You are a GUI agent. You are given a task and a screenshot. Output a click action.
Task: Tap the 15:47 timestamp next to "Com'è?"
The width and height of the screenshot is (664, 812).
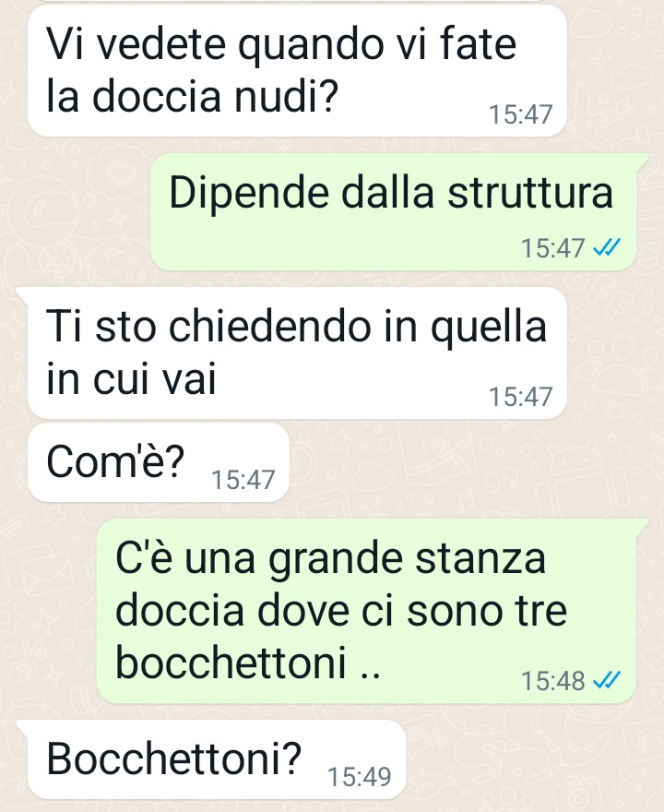[x=243, y=480]
